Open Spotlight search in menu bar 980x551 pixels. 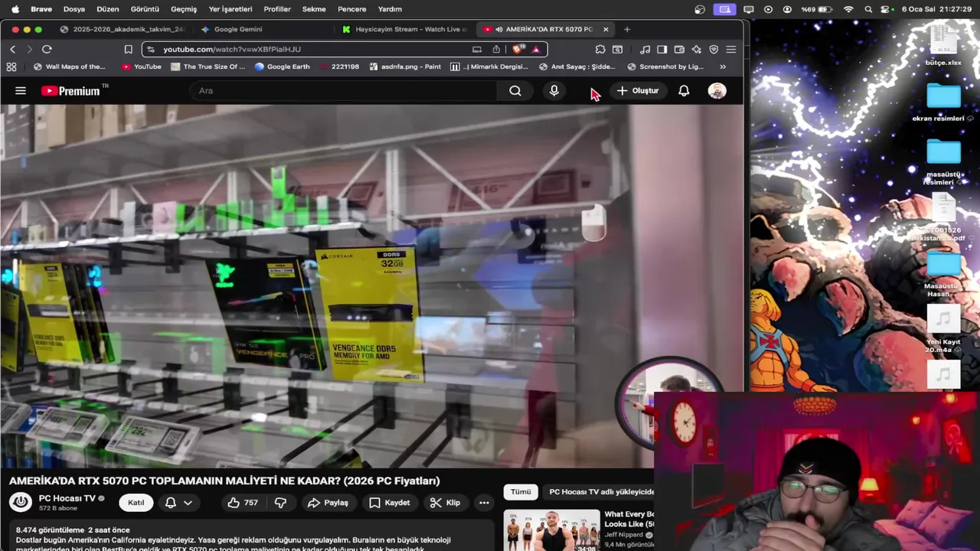(x=868, y=9)
